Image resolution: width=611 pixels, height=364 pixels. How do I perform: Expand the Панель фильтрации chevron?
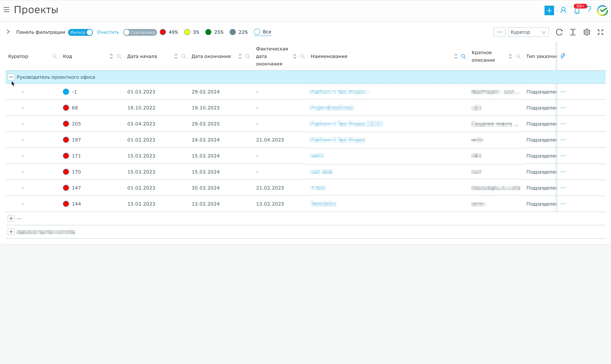tap(8, 32)
